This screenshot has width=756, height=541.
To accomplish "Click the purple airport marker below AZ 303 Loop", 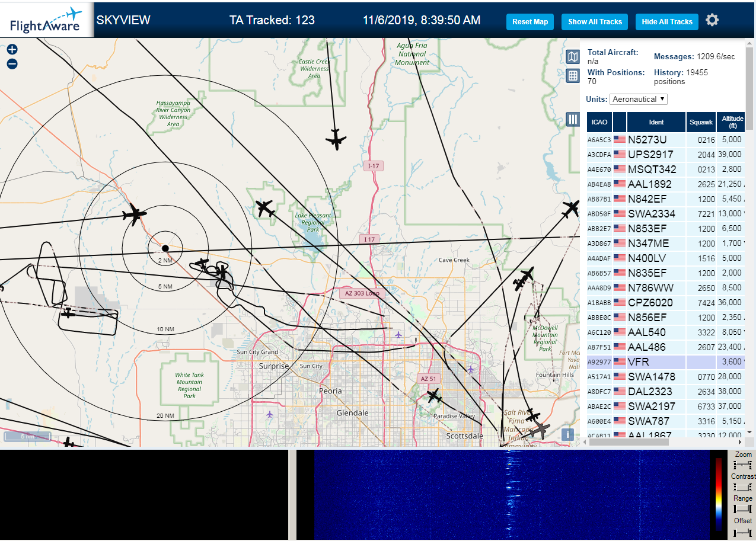I will pos(398,335).
